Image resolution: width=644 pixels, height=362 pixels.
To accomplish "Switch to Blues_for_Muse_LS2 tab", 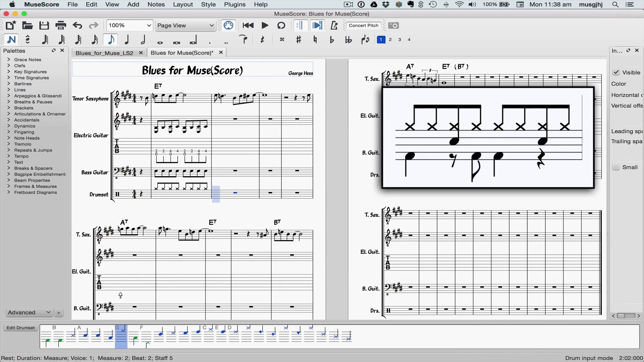I will [105, 53].
